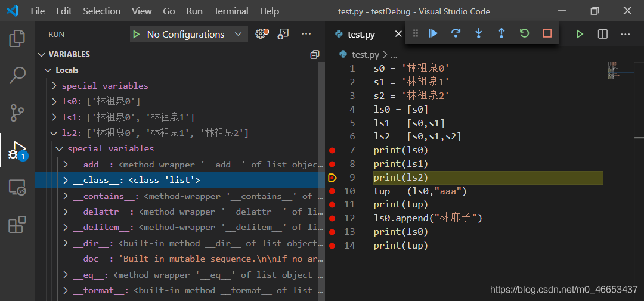Expand the ls0 variable
Viewport: 644px width, 301px height.
[55, 101]
